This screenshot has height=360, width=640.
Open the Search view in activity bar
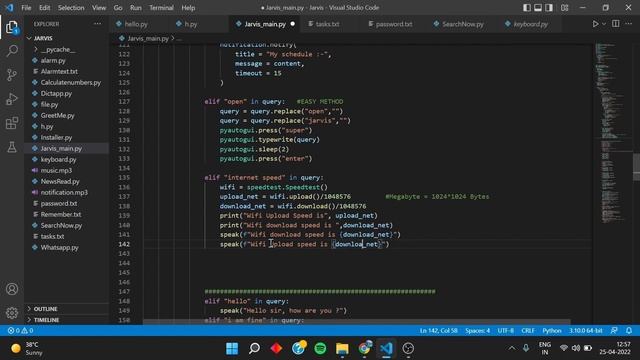pos(12,51)
